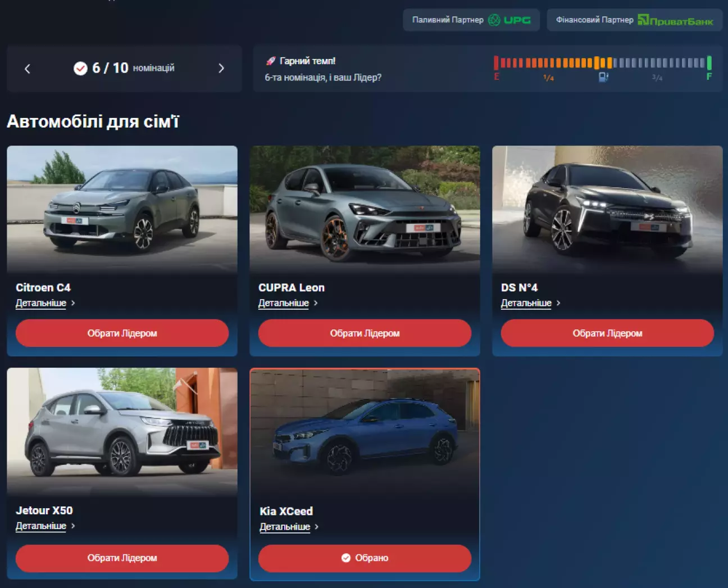Go to previous nomination arrow

(28, 69)
